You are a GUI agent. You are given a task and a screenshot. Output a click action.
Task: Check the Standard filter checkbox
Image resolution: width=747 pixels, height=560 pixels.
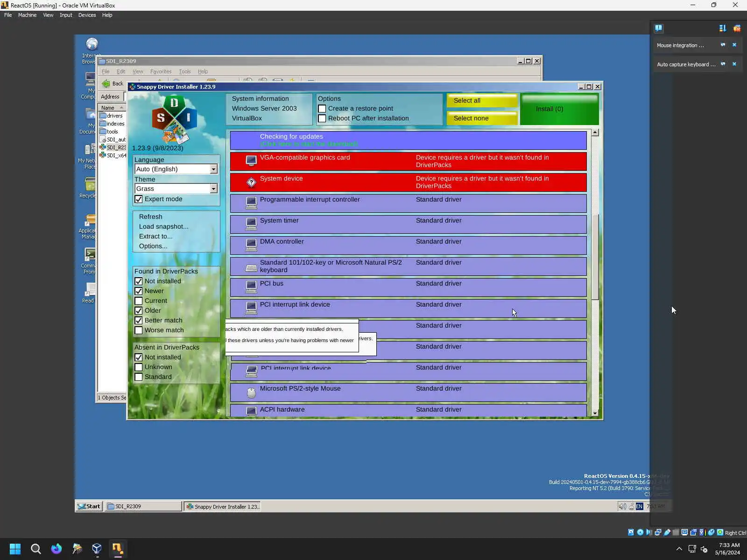(x=139, y=377)
